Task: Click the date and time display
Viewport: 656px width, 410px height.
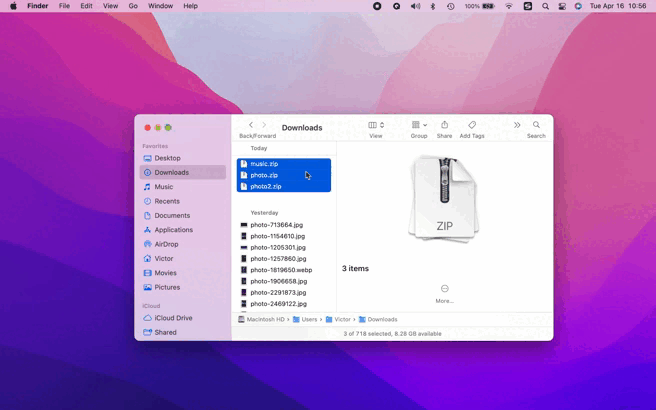Action: (618, 6)
